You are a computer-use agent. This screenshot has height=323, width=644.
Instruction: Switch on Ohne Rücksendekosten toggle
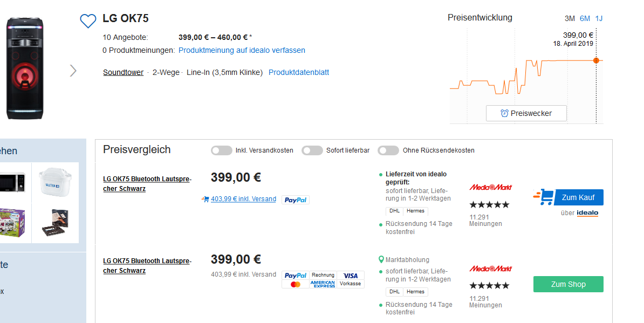388,150
